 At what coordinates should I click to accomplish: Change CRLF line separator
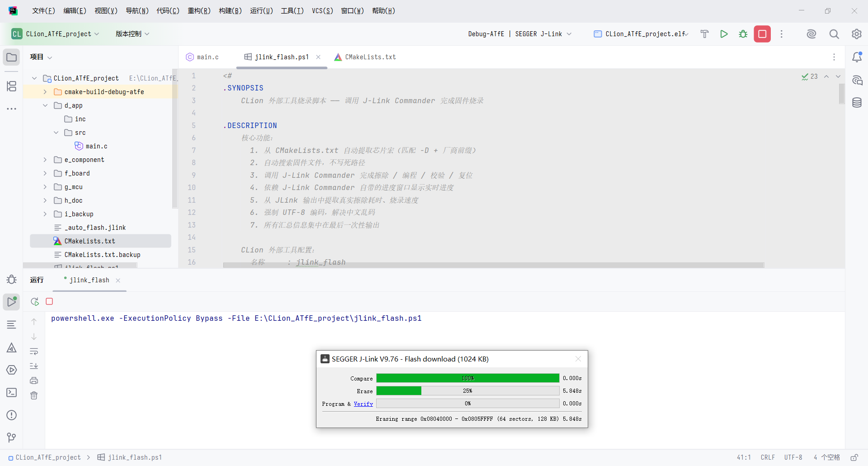[x=768, y=457]
